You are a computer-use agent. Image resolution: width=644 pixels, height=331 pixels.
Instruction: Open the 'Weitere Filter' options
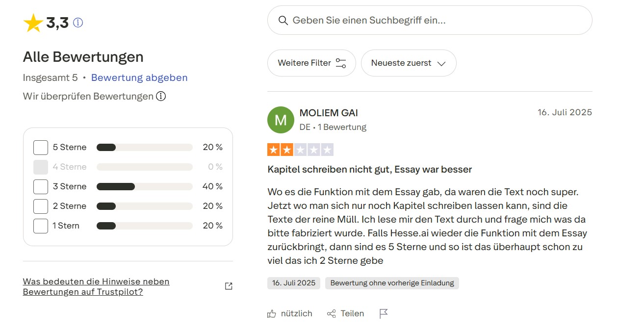(311, 63)
